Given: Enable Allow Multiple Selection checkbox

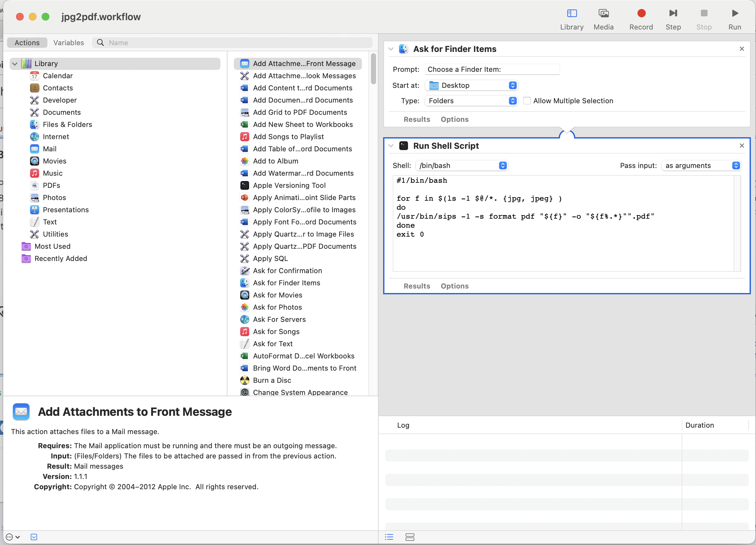Looking at the screenshot, I should (526, 101).
